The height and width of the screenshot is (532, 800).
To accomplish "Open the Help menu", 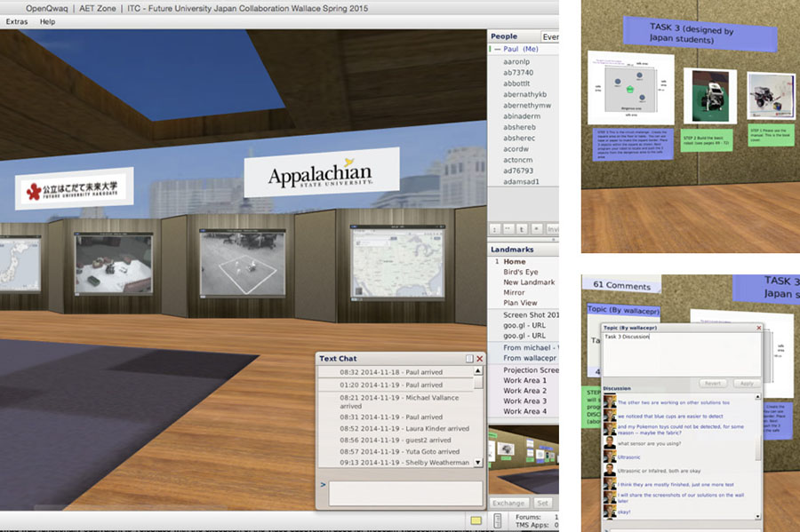I will (x=47, y=22).
